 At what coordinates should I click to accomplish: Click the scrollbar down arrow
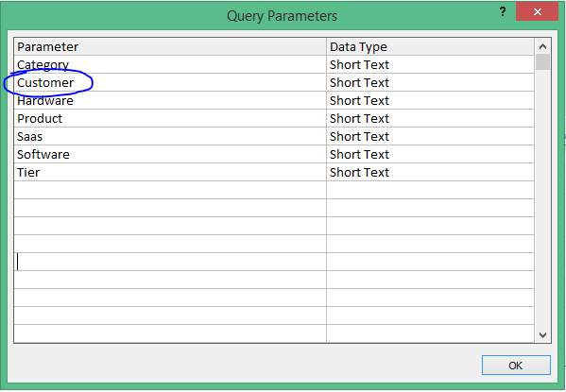(x=542, y=334)
